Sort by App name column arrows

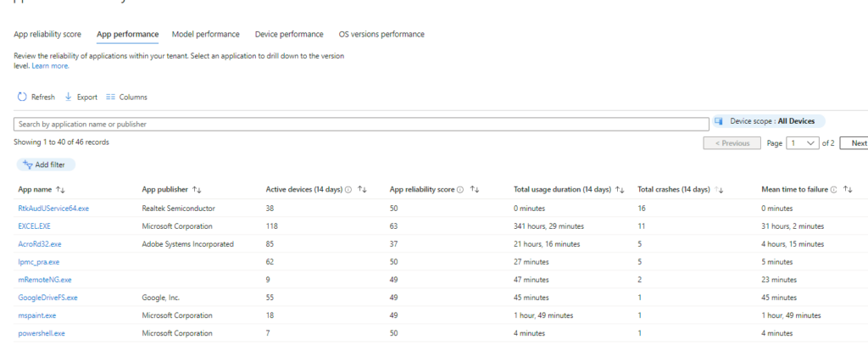coord(61,190)
